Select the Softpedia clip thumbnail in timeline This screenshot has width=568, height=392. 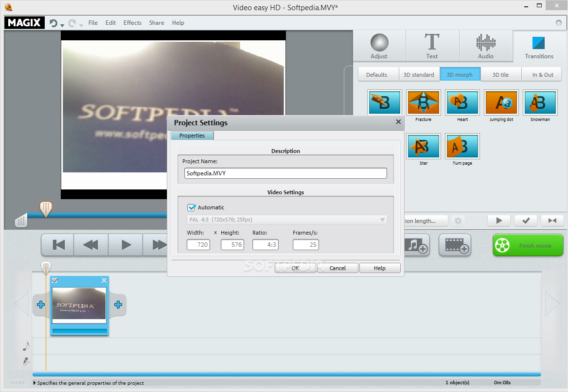point(79,305)
